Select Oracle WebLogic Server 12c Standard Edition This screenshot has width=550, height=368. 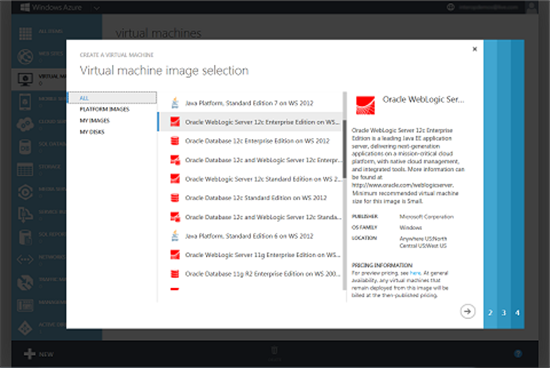[250, 179]
